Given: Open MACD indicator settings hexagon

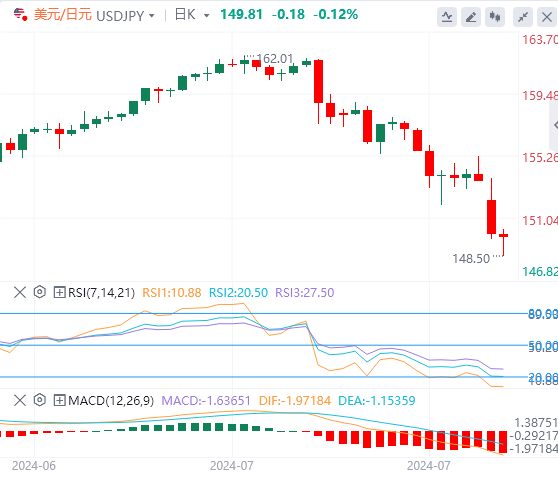Looking at the screenshot, I should pos(40,400).
